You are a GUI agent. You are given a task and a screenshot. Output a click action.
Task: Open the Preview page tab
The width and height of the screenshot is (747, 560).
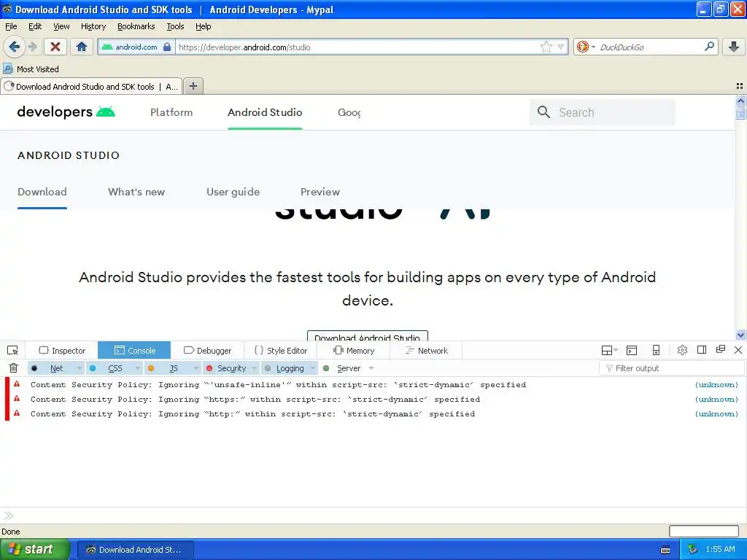coord(320,192)
